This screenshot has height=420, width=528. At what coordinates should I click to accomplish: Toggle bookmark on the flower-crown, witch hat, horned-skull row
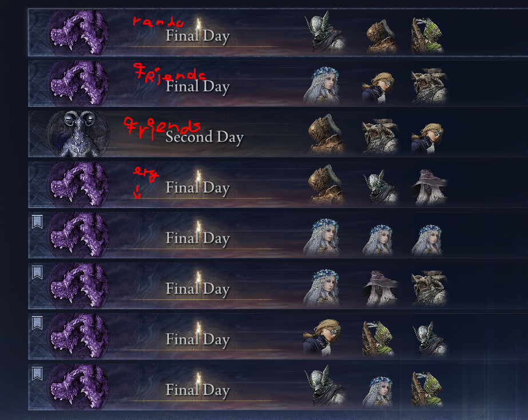pos(37,273)
